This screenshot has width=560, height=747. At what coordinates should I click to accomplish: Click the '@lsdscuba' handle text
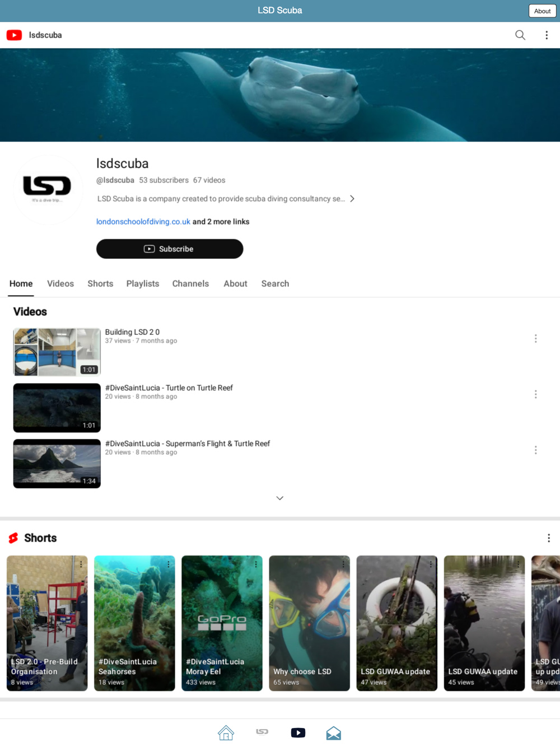click(x=115, y=180)
